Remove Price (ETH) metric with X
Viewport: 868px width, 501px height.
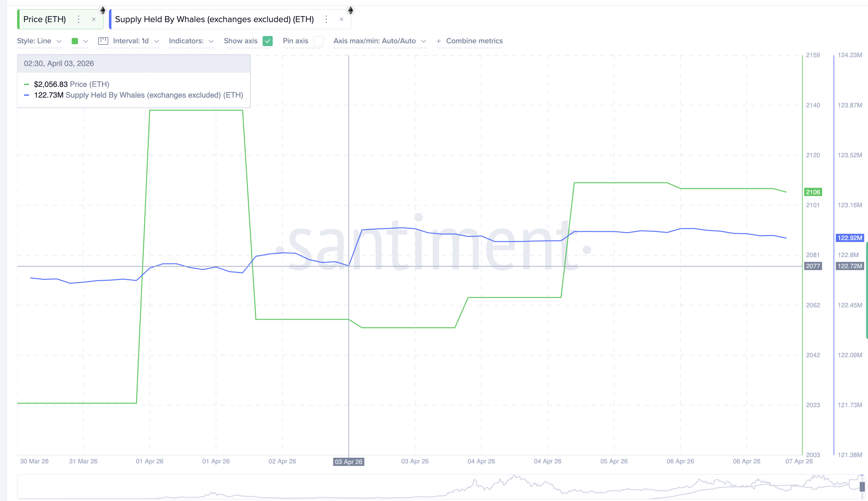[x=93, y=19]
